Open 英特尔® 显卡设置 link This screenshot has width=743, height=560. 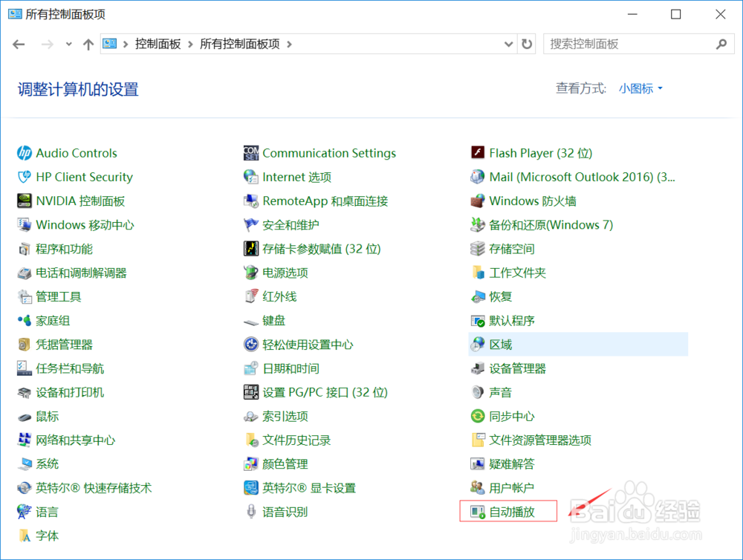pyautogui.click(x=309, y=488)
